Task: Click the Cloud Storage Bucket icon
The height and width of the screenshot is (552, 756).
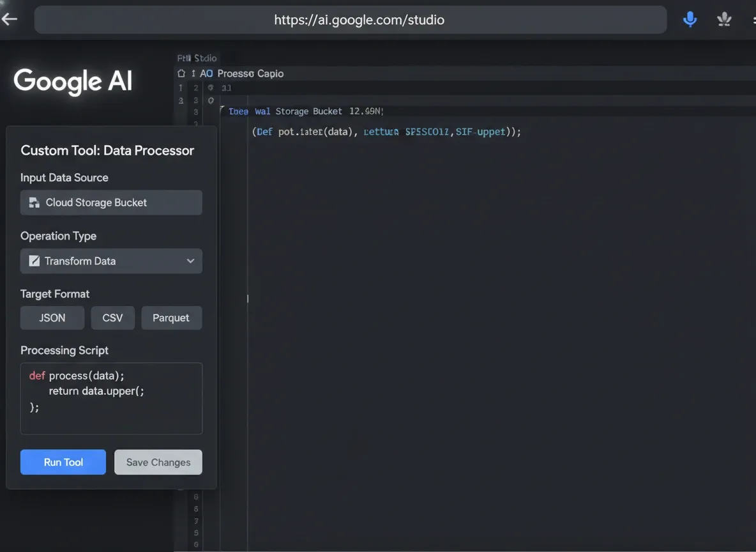Action: point(34,201)
